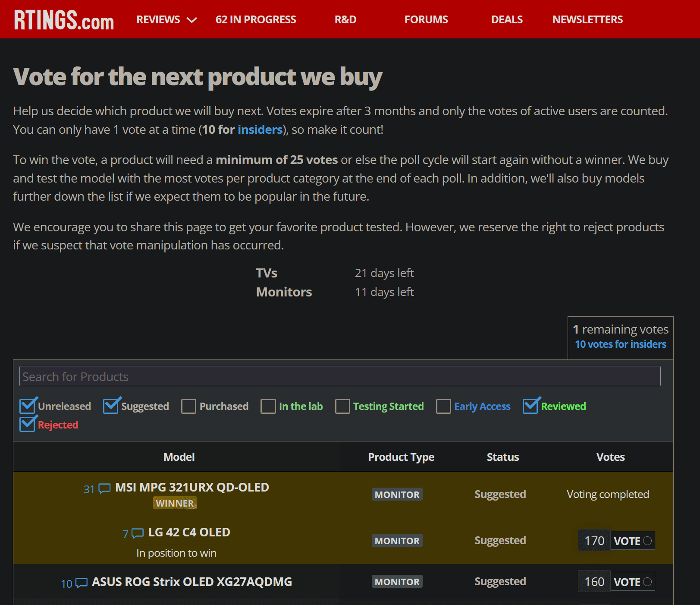Click the 160 vote count

pyautogui.click(x=594, y=582)
